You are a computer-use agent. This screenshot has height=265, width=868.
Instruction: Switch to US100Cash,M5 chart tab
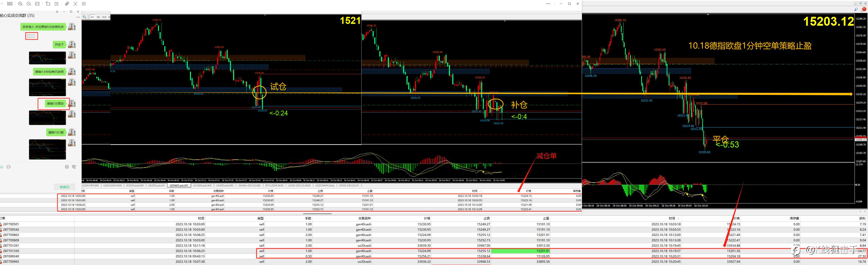pyautogui.click(x=202, y=185)
